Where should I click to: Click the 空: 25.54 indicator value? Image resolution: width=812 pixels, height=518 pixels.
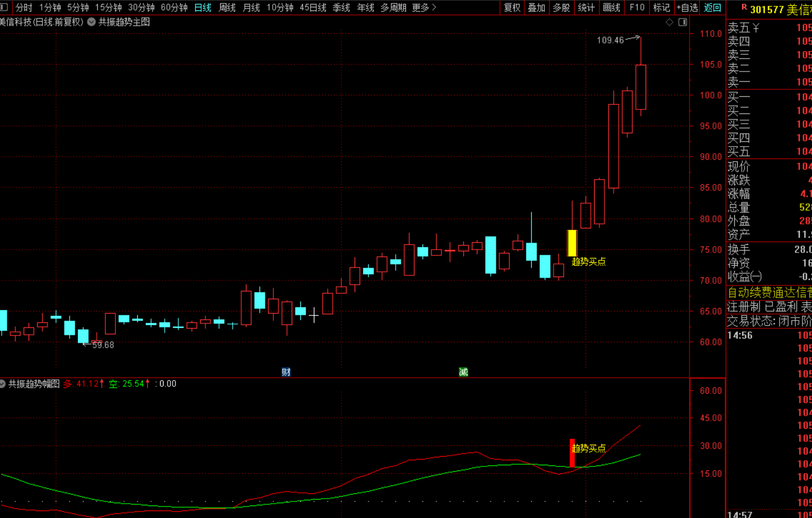pos(129,383)
